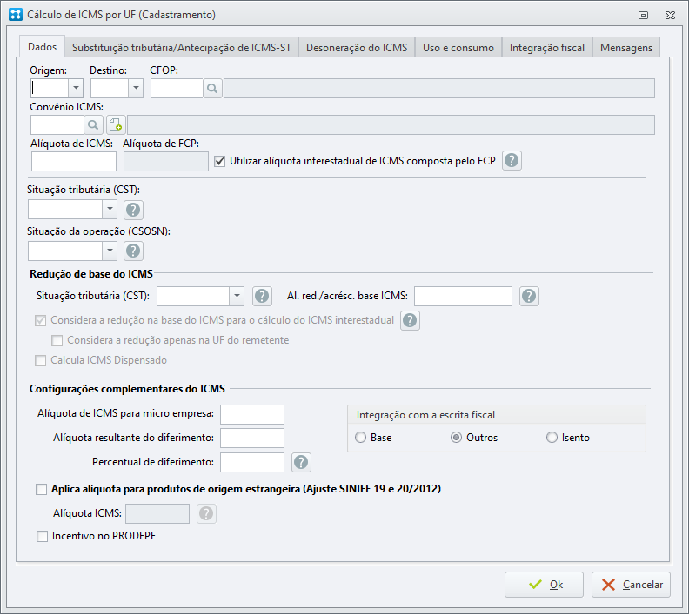This screenshot has height=616, width=689.
Task: Uncheck Utilizar alíquota interestadual composta pelo FCP
Action: tap(220, 161)
